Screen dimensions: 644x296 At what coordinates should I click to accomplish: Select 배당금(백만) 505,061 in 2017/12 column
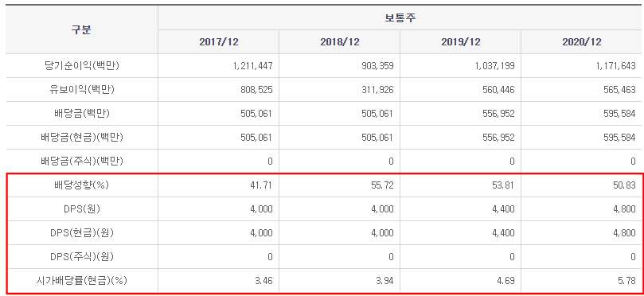(x=256, y=114)
